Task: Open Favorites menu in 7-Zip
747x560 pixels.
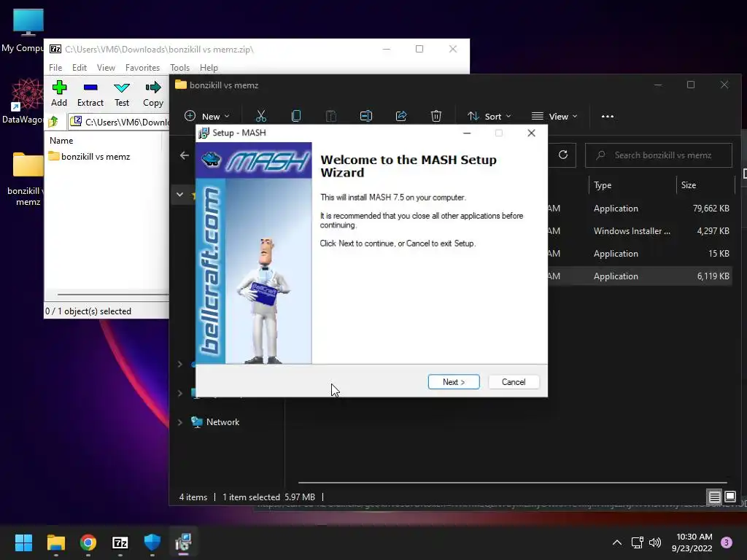Action: pyautogui.click(x=142, y=68)
